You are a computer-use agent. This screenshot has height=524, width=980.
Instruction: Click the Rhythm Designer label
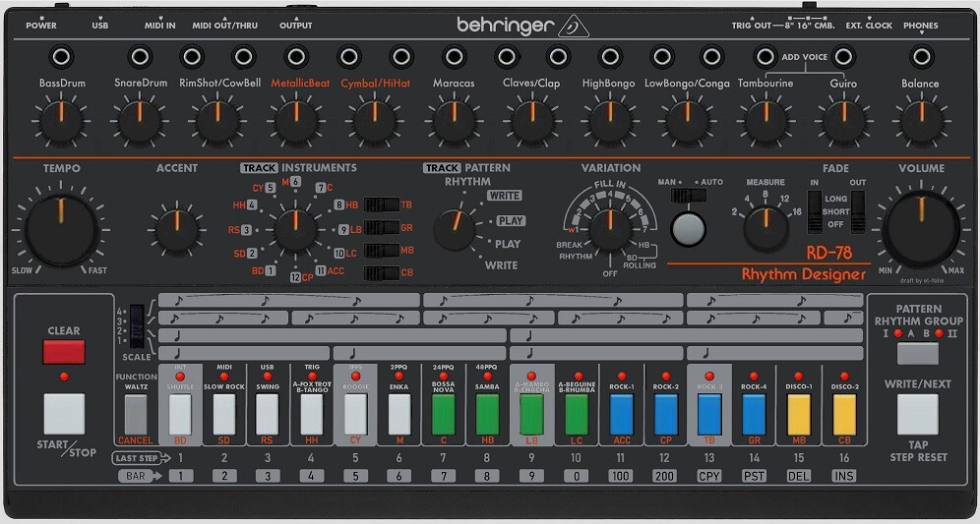pos(804,274)
